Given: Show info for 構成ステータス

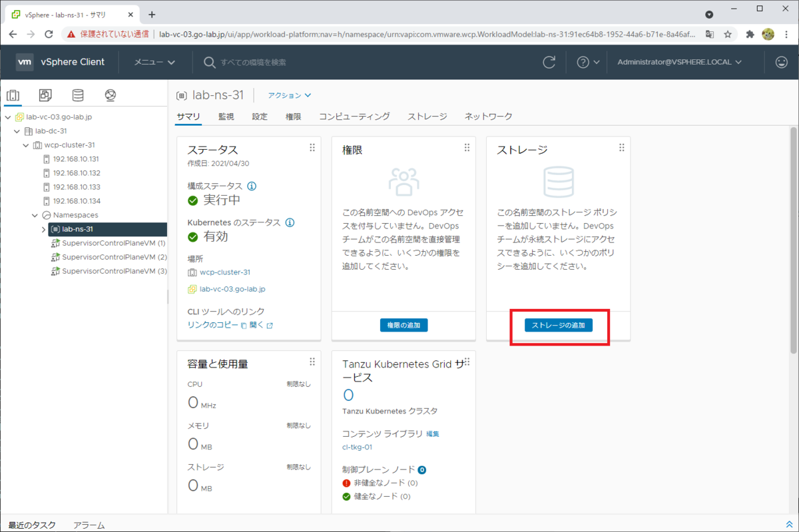Looking at the screenshot, I should 252,186.
